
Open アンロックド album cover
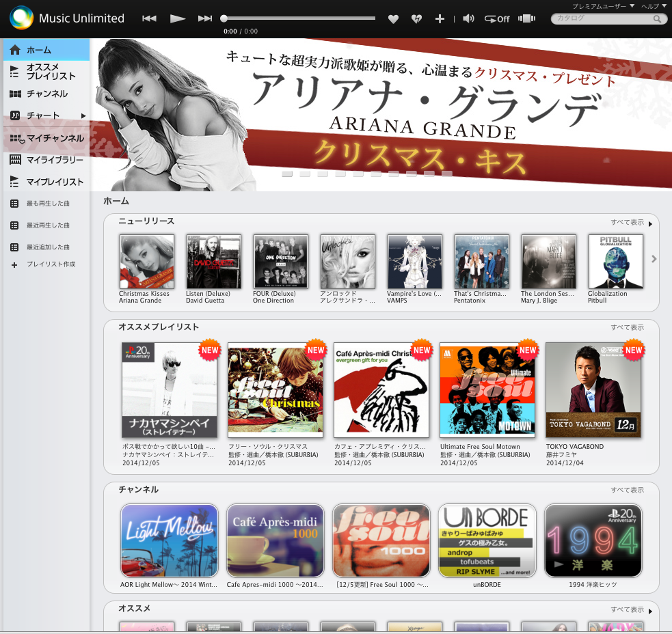click(x=347, y=261)
